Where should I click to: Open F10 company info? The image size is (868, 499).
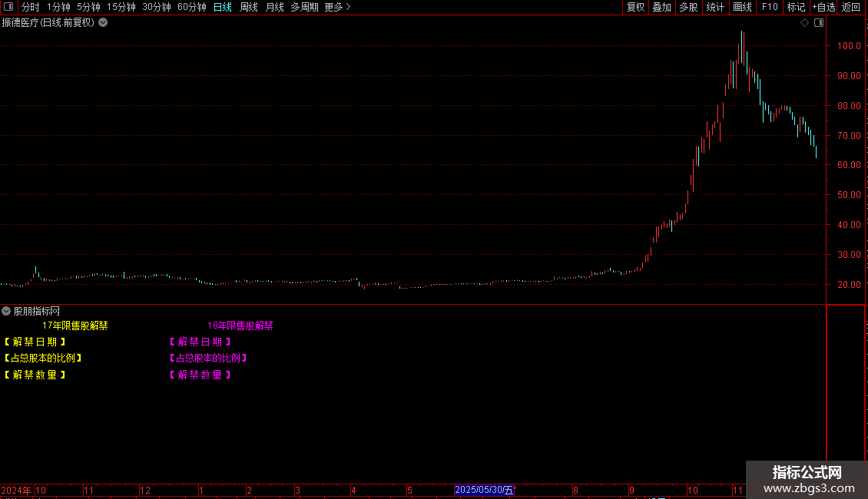pyautogui.click(x=770, y=7)
